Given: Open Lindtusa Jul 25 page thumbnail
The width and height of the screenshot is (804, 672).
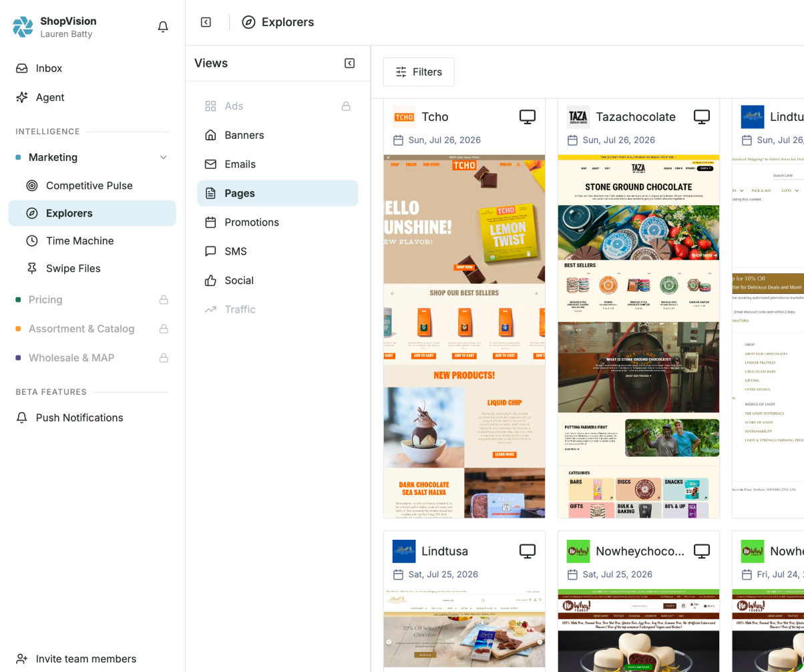Looking at the screenshot, I should [465, 631].
